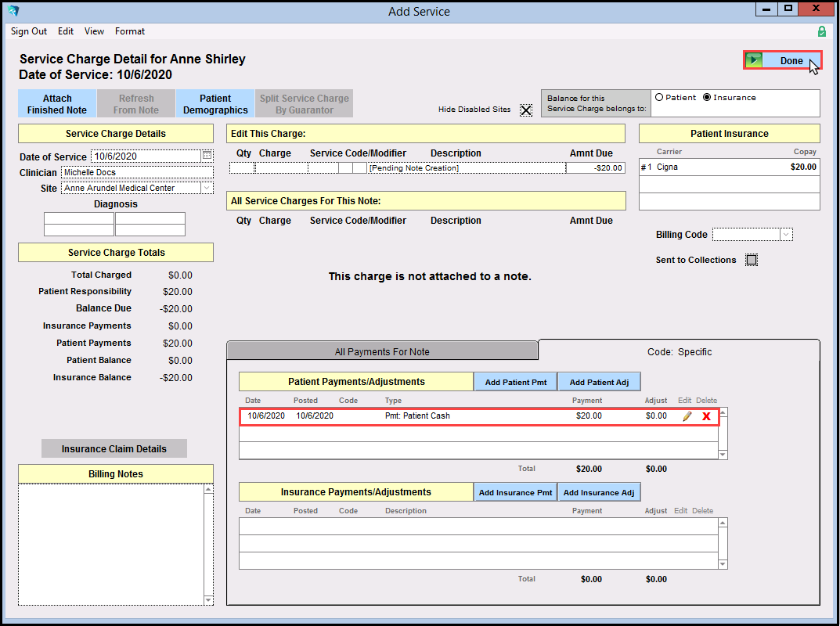Open the Date of Service calendar picker
The width and height of the screenshot is (840, 626).
(207, 156)
